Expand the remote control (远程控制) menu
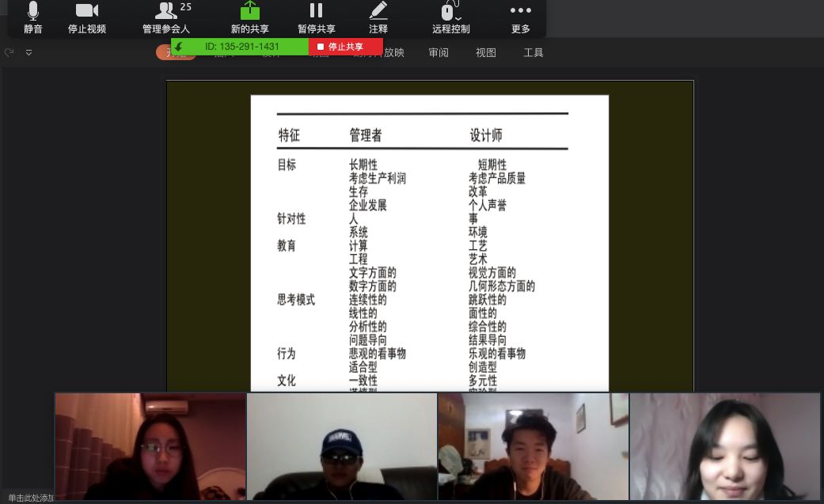 450,17
